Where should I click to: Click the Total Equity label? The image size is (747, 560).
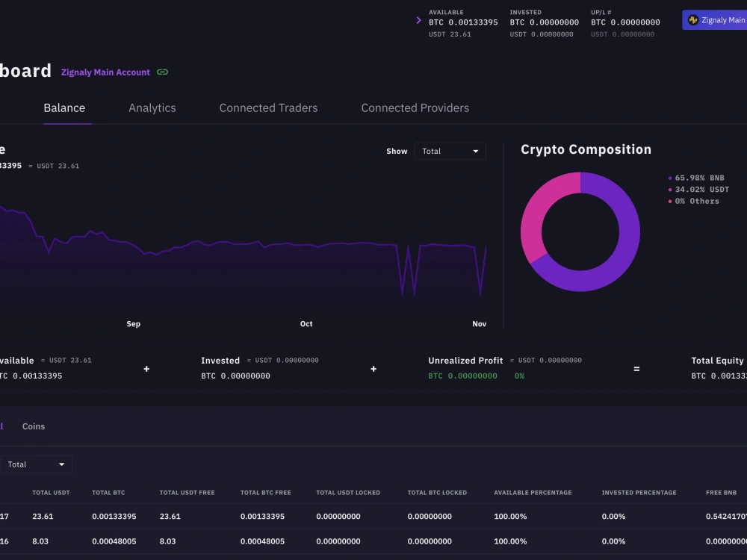point(717,361)
